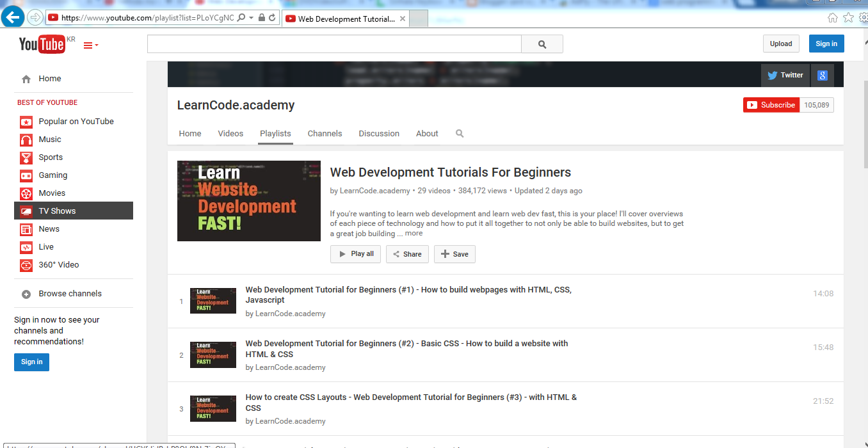Click in the YouTube search field
The image size is (868, 448).
334,44
